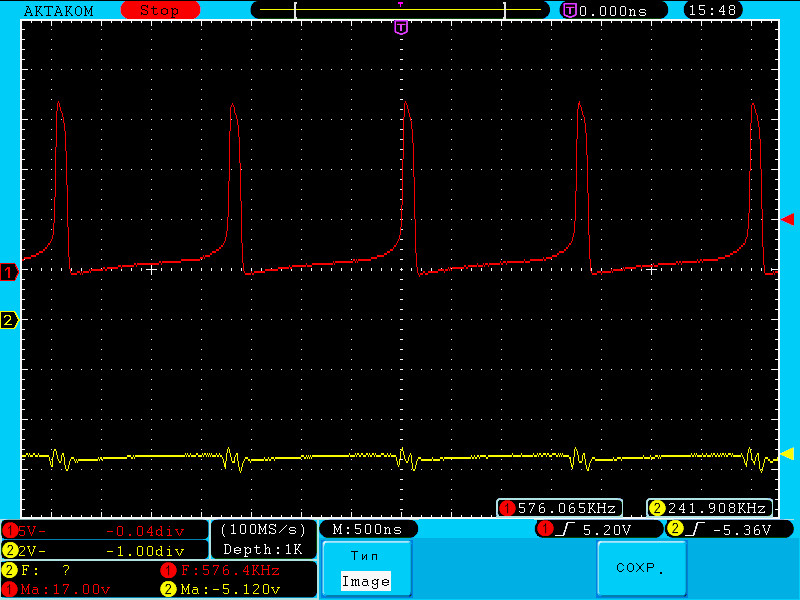Image resolution: width=800 pixels, height=600 pixels.
Task: Click the channel 2 Ma:-5.120v measurement
Action: (x=220, y=589)
